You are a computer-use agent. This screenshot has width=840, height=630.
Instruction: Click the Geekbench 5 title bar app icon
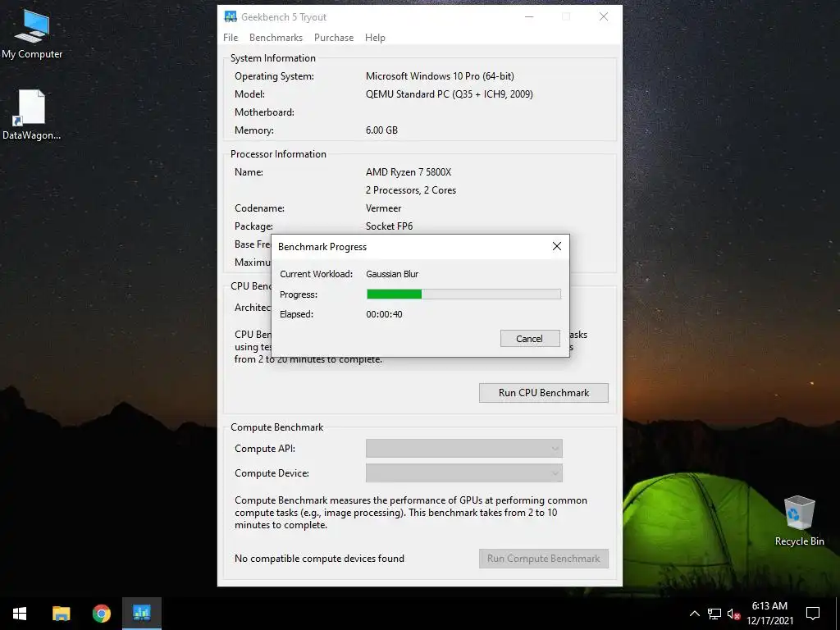click(231, 16)
